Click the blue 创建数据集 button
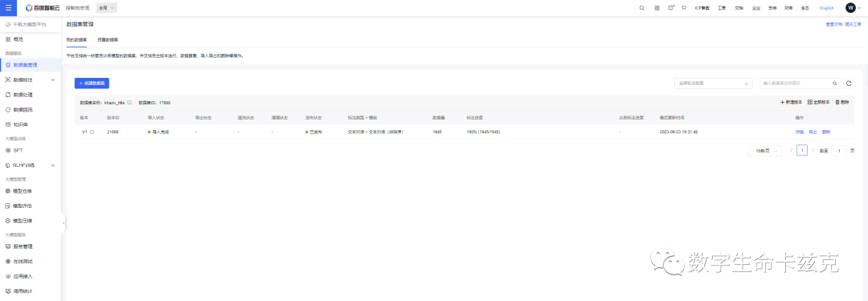The image size is (868, 301). point(92,83)
